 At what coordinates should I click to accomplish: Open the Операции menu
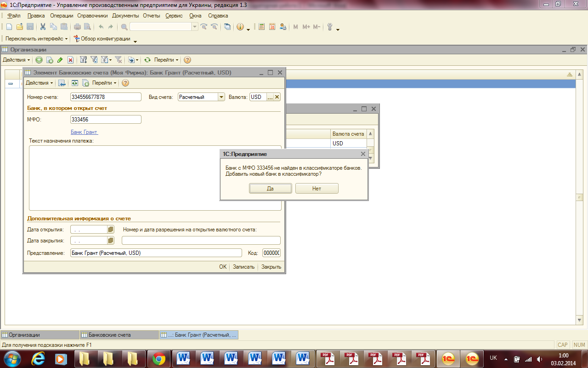click(62, 16)
